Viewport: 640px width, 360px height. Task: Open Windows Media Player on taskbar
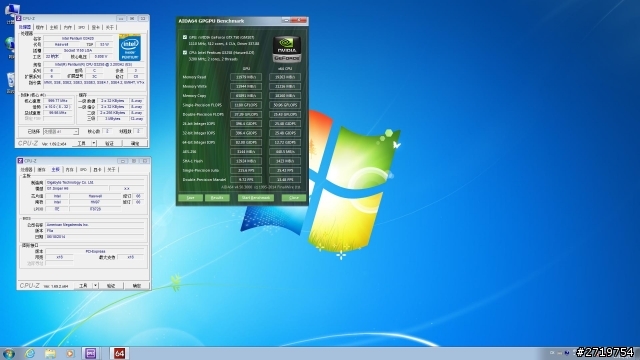(70, 353)
